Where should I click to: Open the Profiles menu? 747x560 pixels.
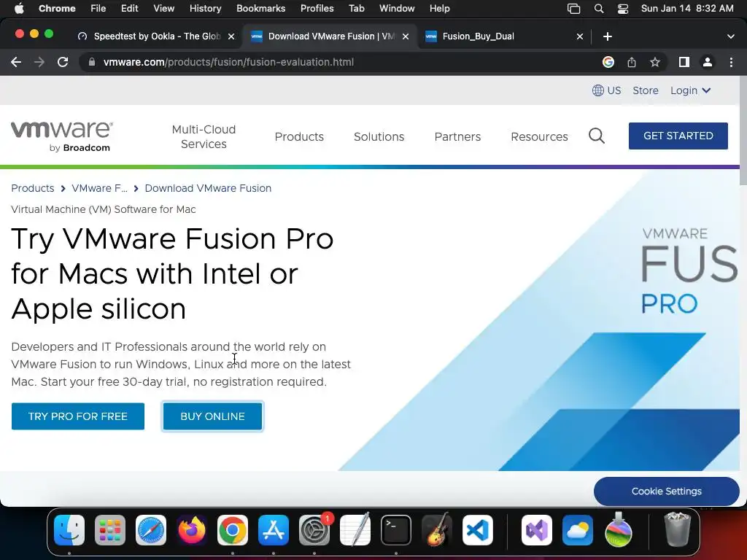pyautogui.click(x=317, y=9)
